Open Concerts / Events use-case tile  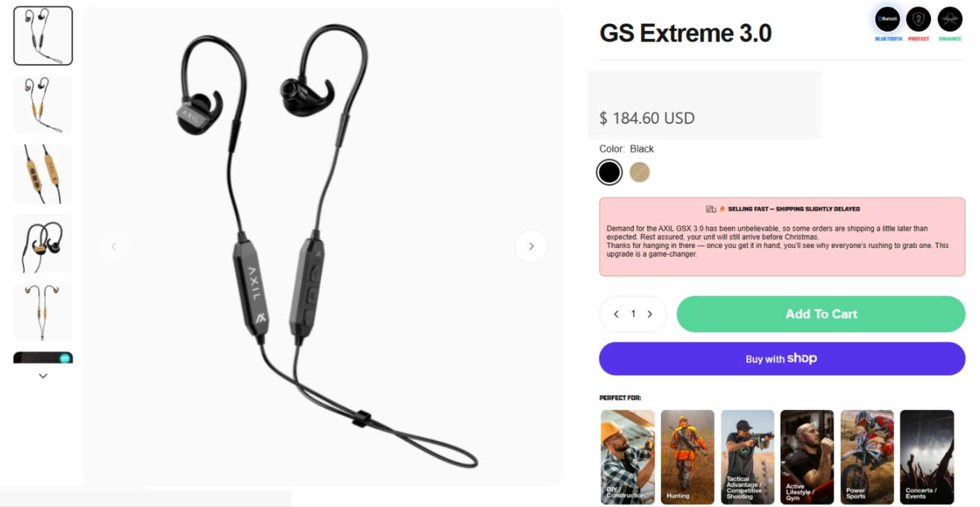[x=927, y=457]
